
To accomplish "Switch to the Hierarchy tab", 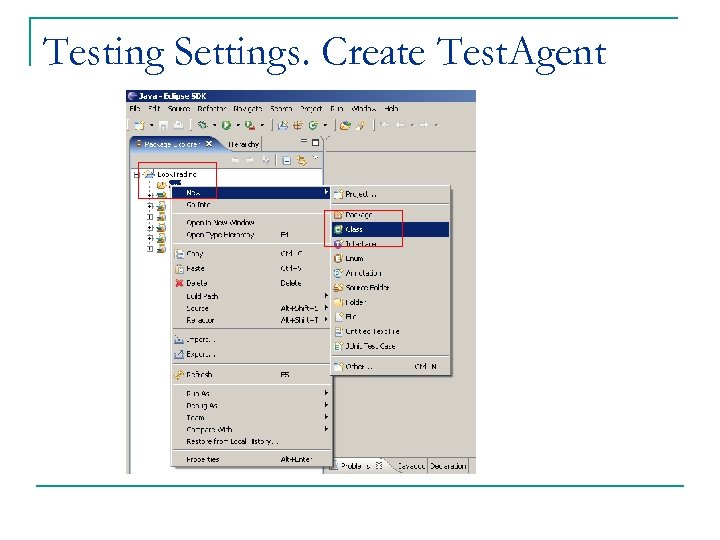I will [243, 144].
